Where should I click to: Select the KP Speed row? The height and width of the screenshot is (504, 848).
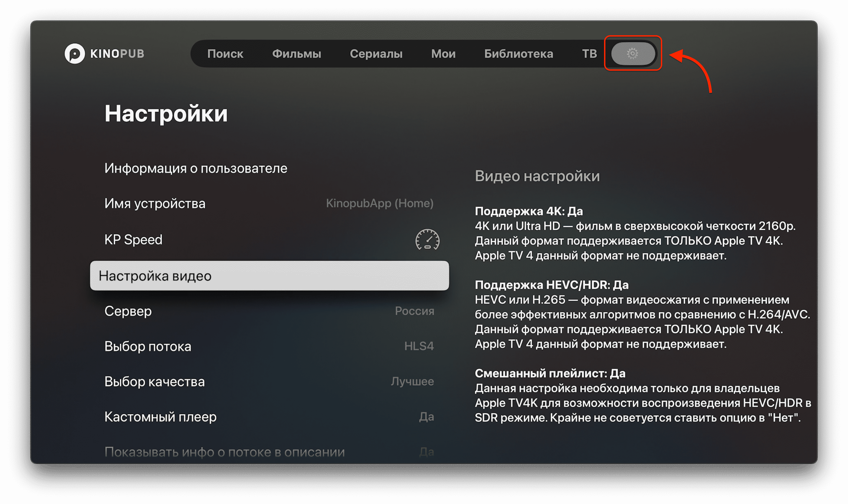269,239
